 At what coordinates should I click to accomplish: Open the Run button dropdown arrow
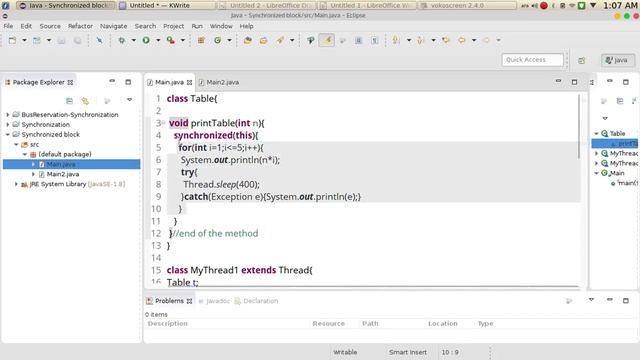click(158, 40)
